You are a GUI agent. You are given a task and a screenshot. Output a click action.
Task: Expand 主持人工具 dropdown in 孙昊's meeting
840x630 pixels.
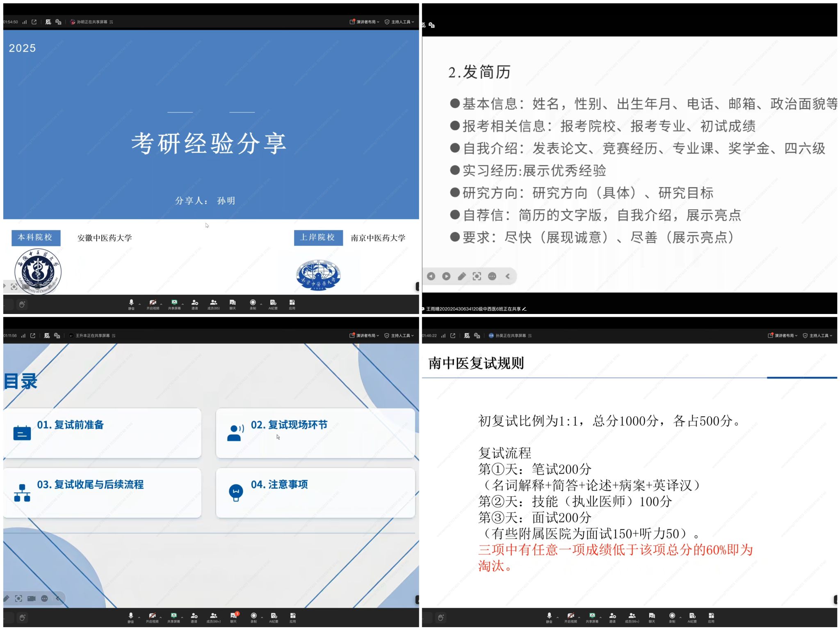tap(819, 335)
